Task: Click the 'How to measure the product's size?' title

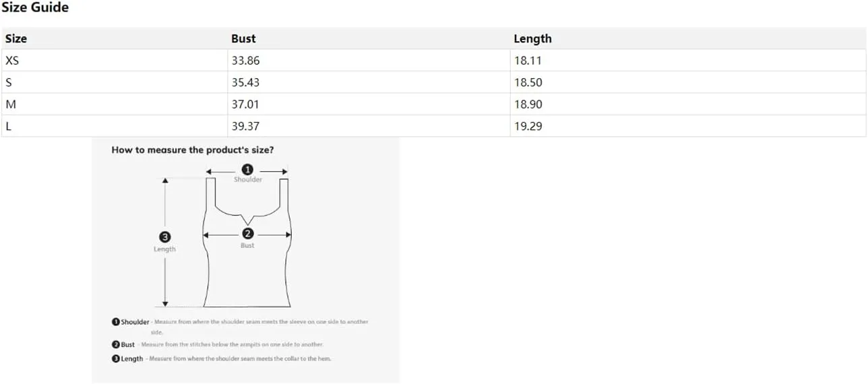Action: pos(193,150)
